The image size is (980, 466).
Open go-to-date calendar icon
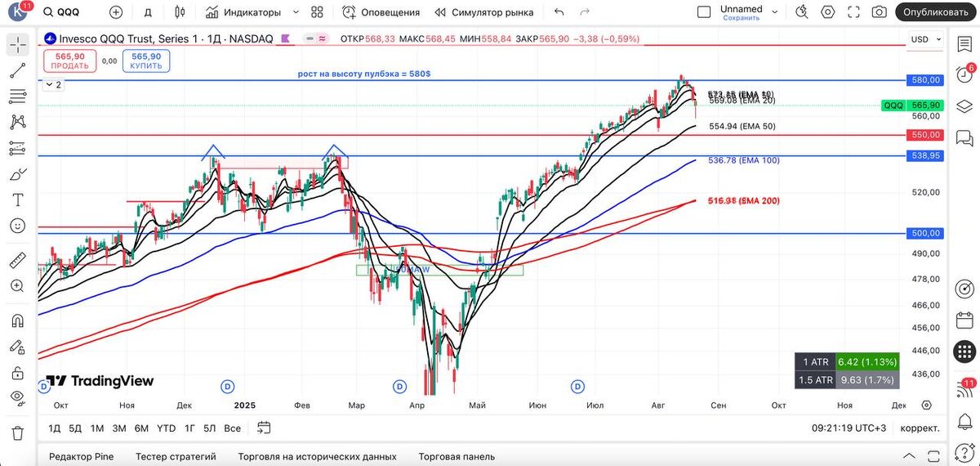click(263, 427)
